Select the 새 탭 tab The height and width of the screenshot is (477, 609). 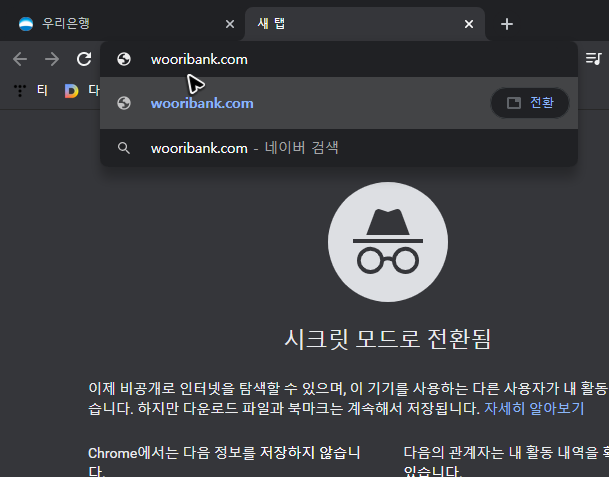tap(365, 24)
